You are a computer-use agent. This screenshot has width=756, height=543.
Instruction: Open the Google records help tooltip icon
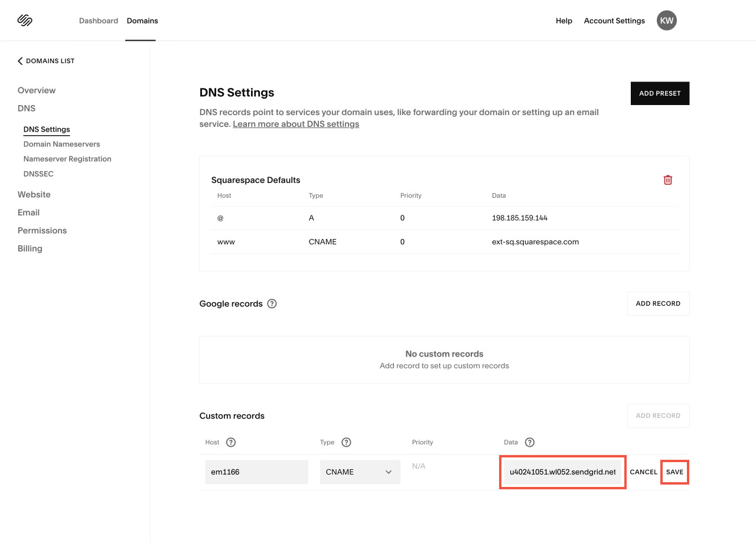272,303
